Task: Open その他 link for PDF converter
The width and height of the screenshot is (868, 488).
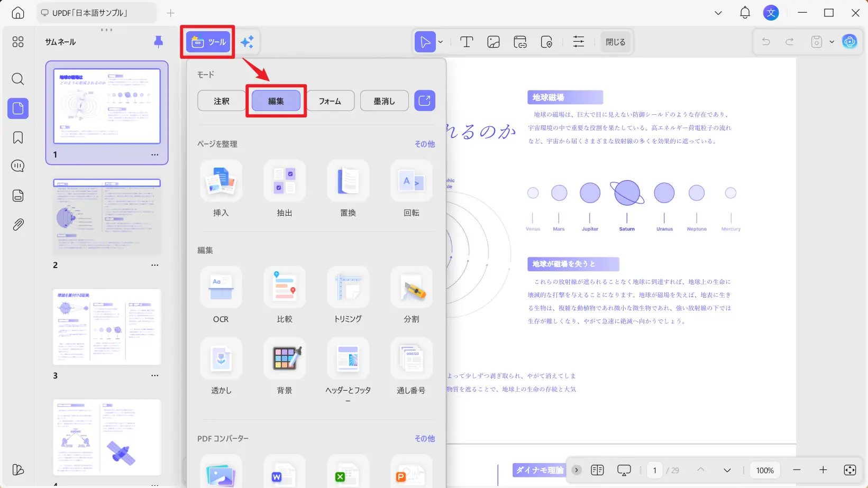Action: pos(425,438)
